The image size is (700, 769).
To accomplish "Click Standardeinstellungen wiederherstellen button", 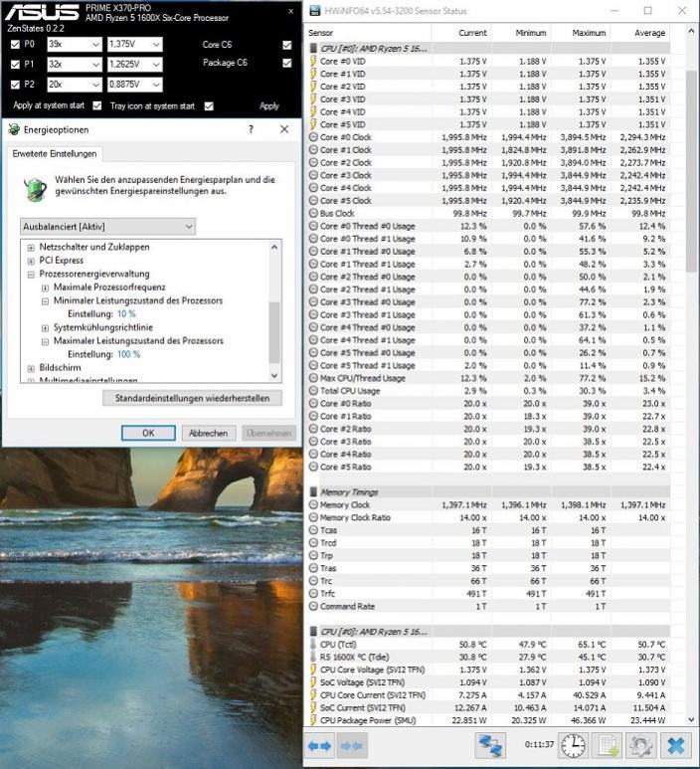I will [x=192, y=398].
